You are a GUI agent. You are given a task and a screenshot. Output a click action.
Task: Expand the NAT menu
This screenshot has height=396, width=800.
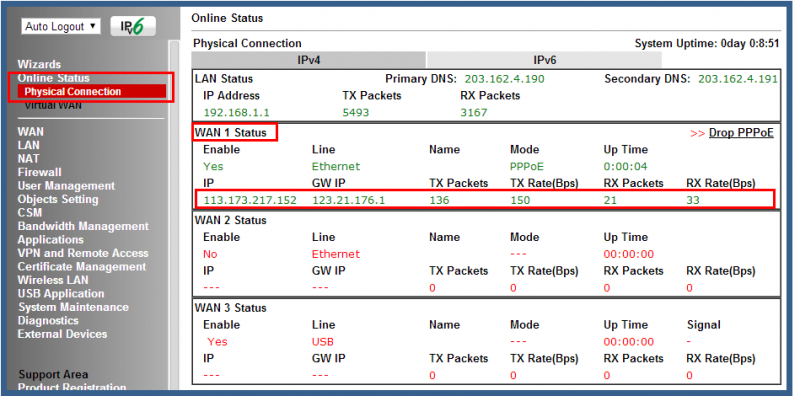click(29, 159)
